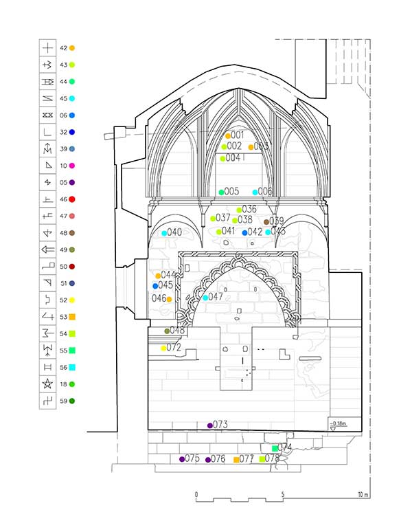Screen dimensions: 412x532
Task: Click the -0.18m elevation level marker
Action: pyautogui.click(x=337, y=425)
